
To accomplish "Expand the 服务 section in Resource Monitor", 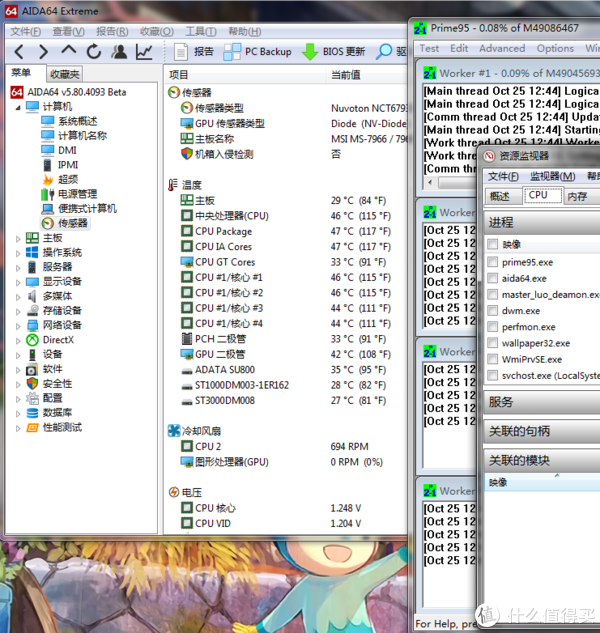I will tap(500, 402).
